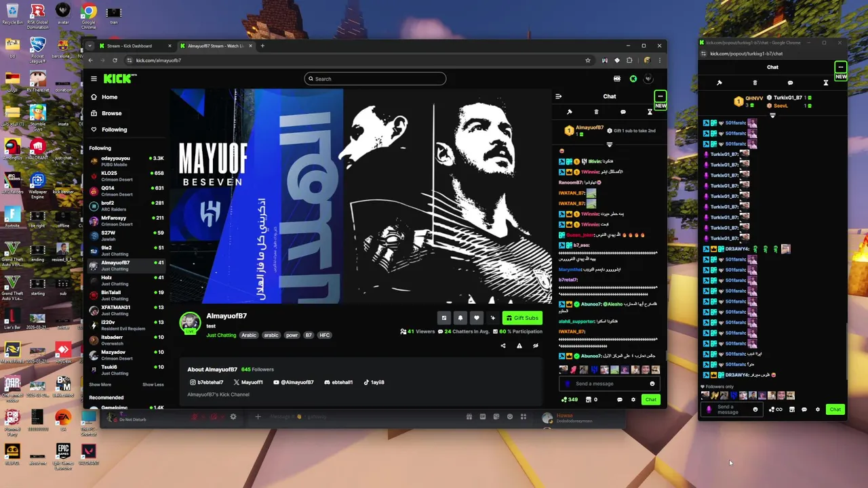Click the stream video player

(x=361, y=196)
